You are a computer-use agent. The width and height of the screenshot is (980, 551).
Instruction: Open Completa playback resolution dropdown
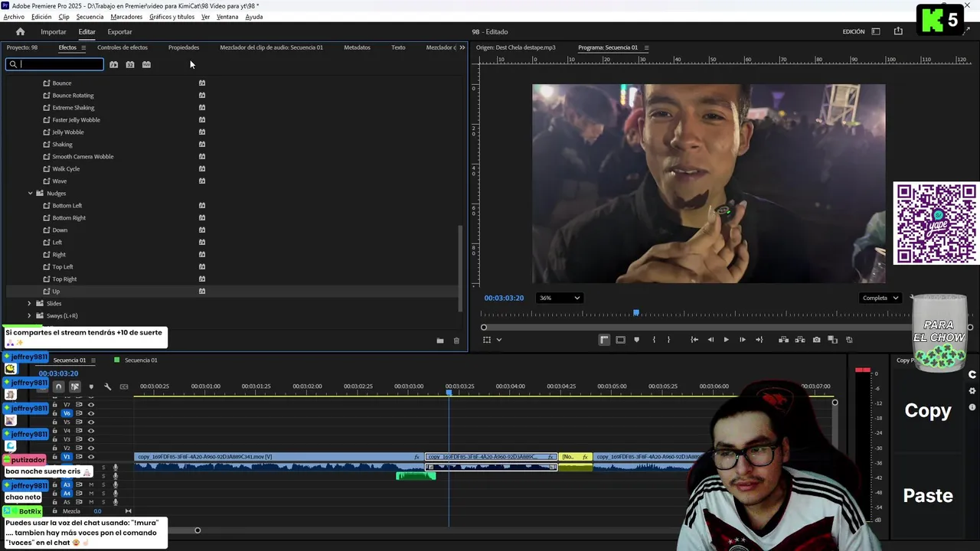880,298
